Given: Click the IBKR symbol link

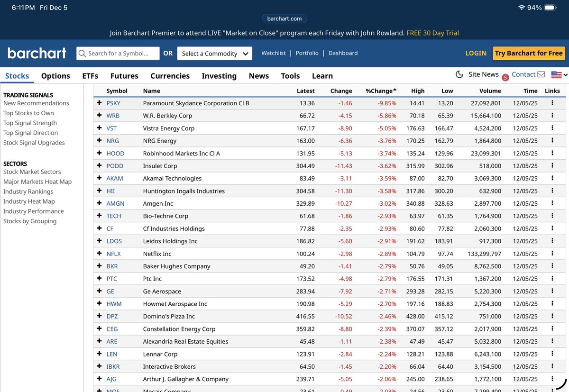Looking at the screenshot, I should tap(113, 366).
